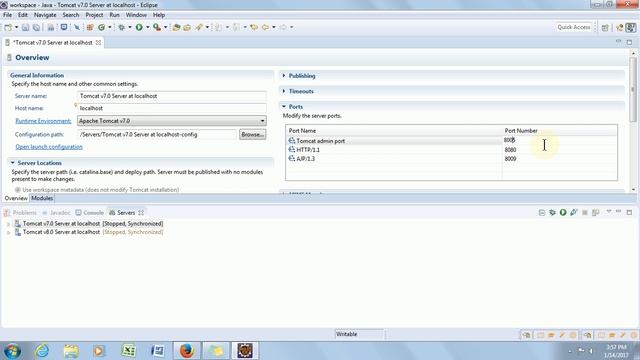Select Tomcat v8.0 Server at localhost row
Image resolution: width=640 pixels, height=360 pixels.
(89, 232)
